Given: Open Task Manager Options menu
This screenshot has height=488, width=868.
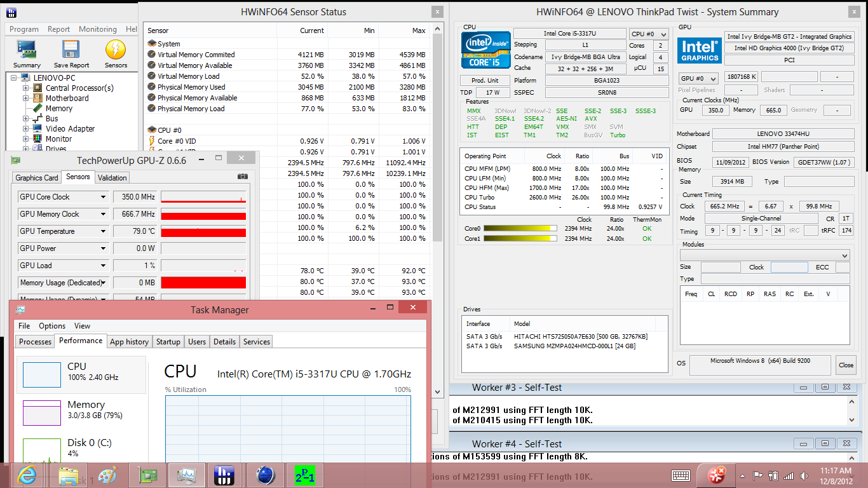Looking at the screenshot, I should 52,325.
